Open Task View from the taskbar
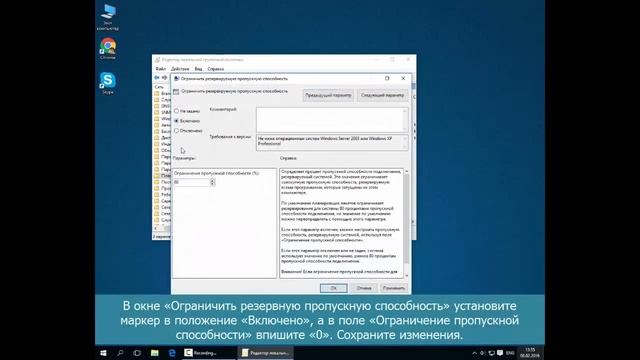Viewport: 640px width, 360px height. [137, 353]
